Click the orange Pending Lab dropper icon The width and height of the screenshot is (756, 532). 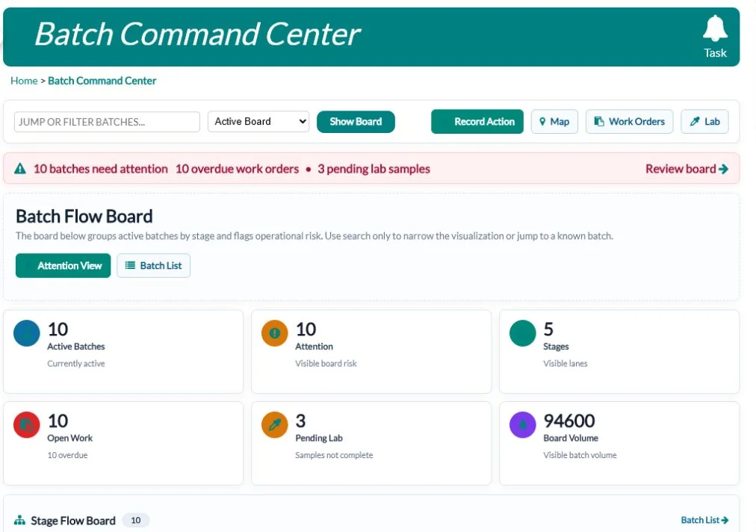pos(274,425)
